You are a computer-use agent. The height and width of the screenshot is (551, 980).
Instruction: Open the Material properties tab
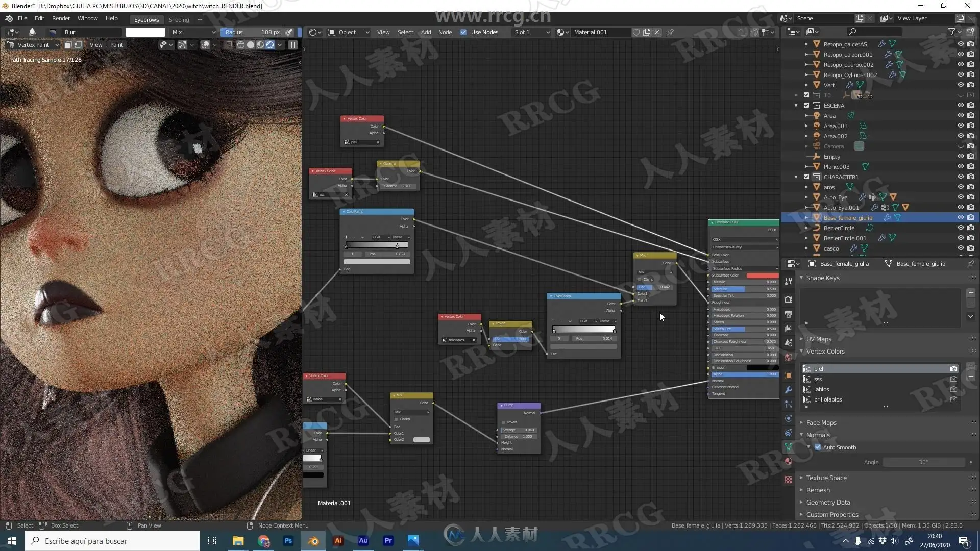[789, 461]
